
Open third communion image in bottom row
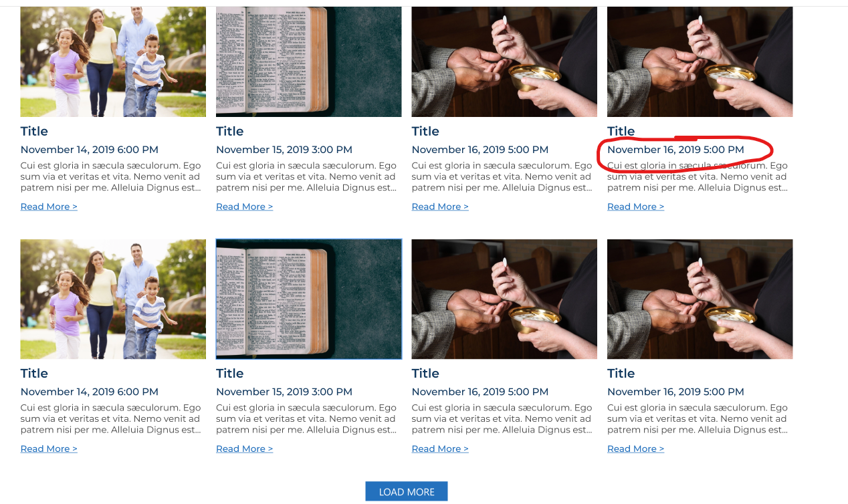pyautogui.click(x=504, y=299)
